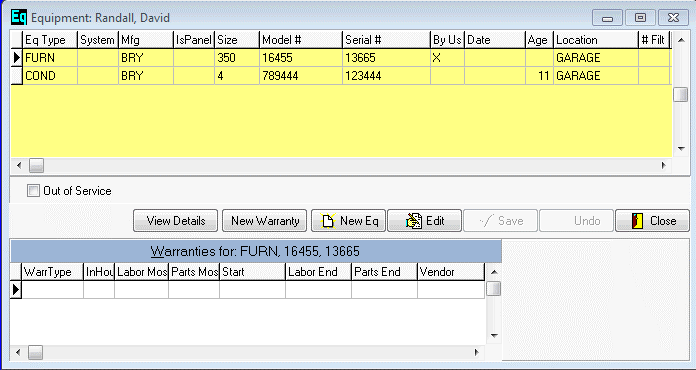Click serial number cell 13665
This screenshot has height=370, width=696.
click(387, 58)
